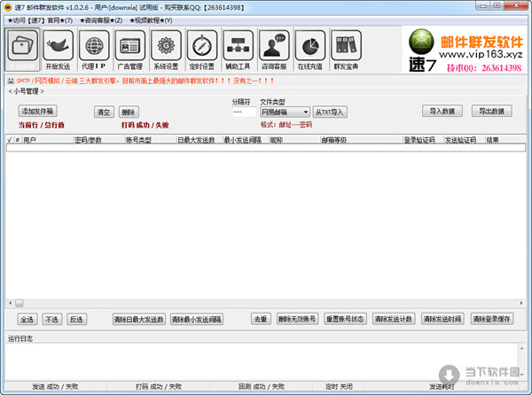The width and height of the screenshot is (532, 395).
Task: Click the 反选 button
Action: pyautogui.click(x=76, y=319)
